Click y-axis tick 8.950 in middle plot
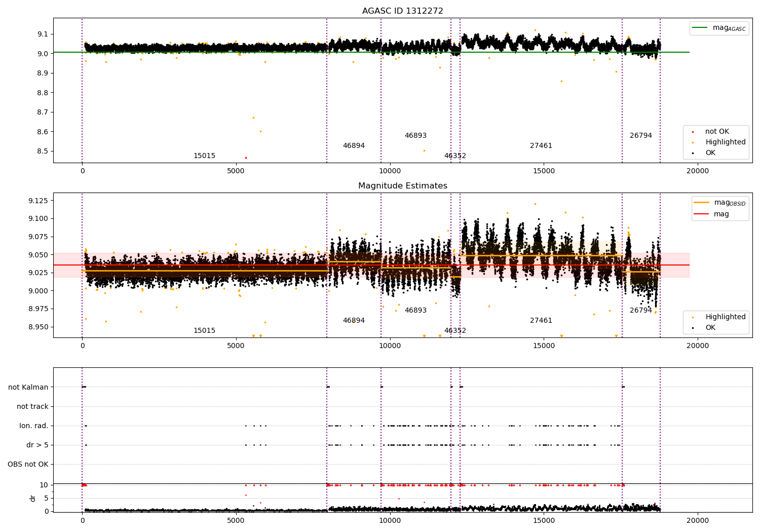The width and height of the screenshot is (760, 532). pyautogui.click(x=39, y=327)
